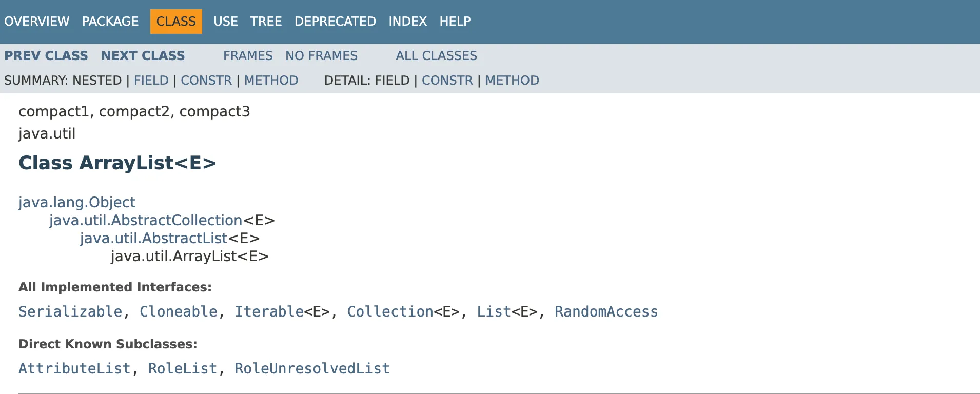Go to the Index page
Image resolution: width=980 pixels, height=394 pixels.
click(x=407, y=22)
